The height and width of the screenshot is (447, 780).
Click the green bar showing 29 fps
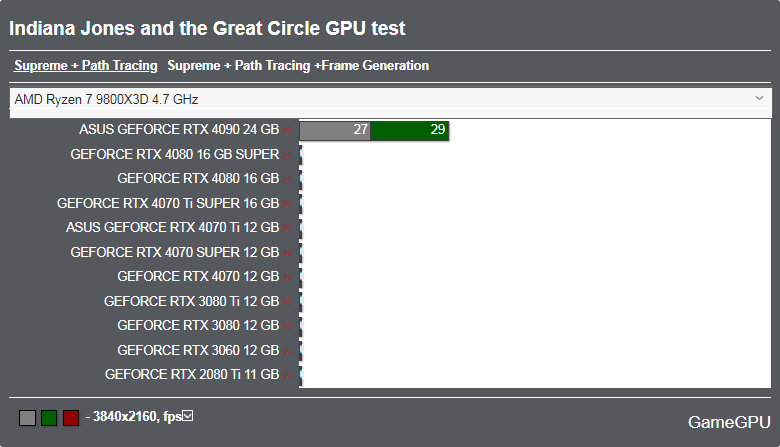(409, 130)
